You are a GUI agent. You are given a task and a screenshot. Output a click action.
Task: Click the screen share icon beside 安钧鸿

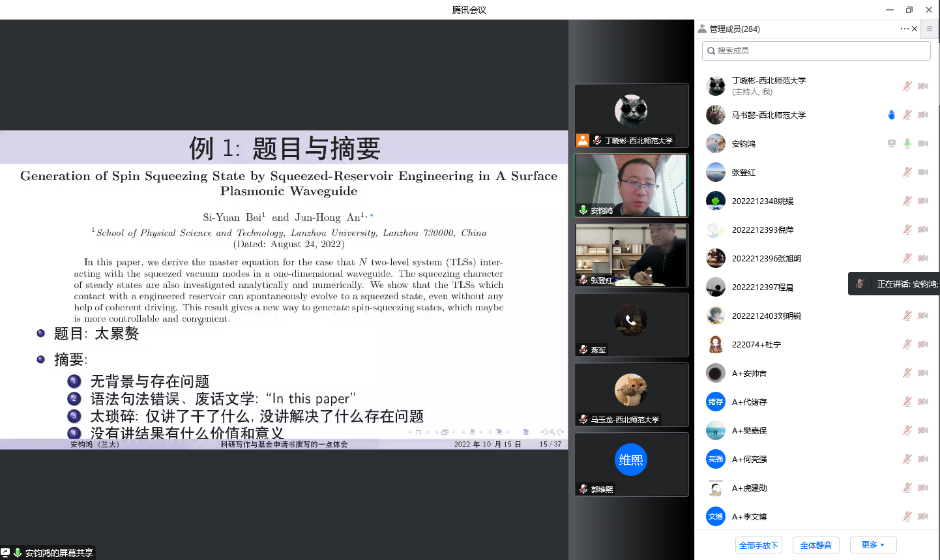point(891,143)
